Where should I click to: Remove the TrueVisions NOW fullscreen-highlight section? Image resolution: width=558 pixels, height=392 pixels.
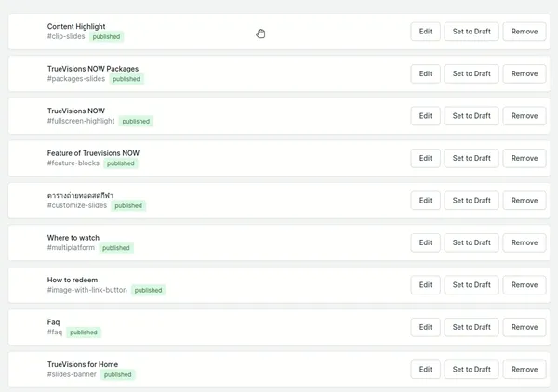pos(525,116)
